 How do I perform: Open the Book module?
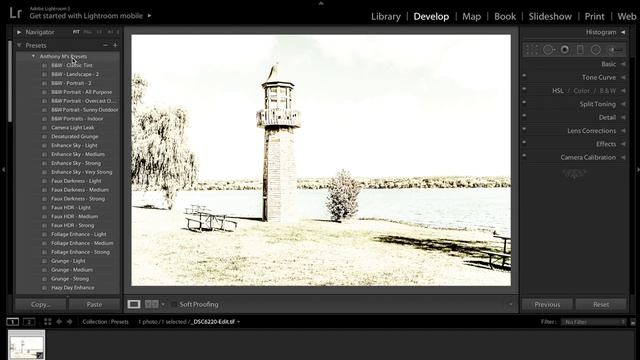click(505, 16)
